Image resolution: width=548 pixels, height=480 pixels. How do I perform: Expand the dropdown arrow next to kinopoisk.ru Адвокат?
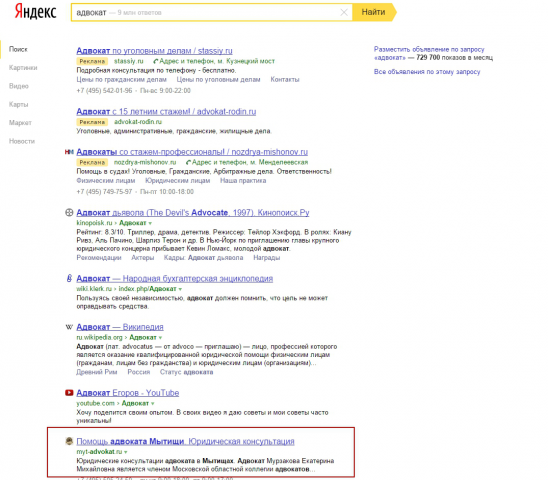pyautogui.click(x=150, y=223)
